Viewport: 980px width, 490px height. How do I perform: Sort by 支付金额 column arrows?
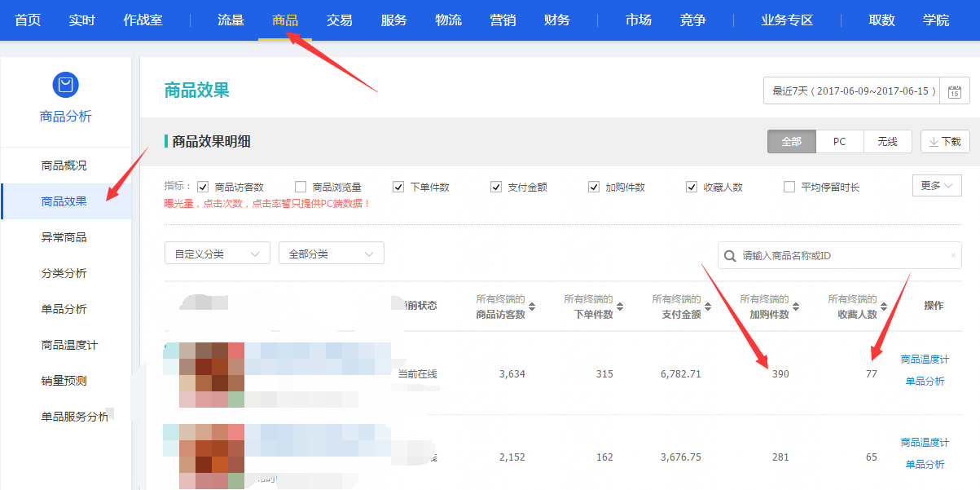click(x=708, y=307)
